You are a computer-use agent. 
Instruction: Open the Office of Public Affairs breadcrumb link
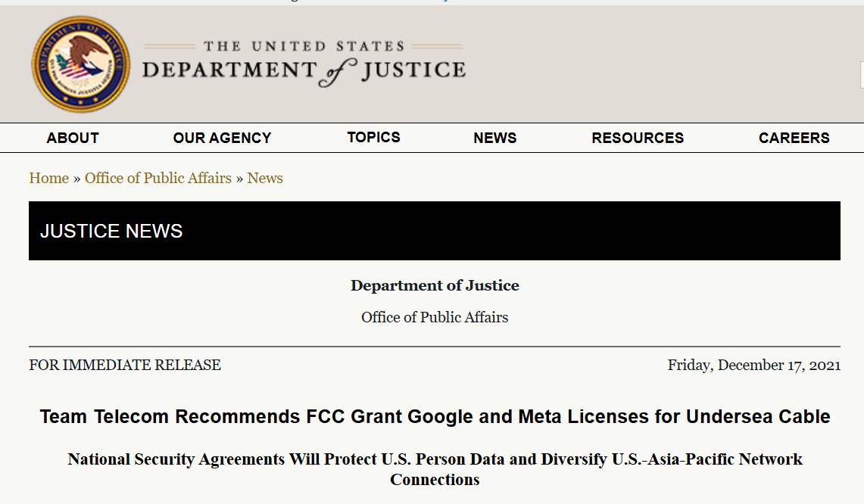(x=158, y=178)
